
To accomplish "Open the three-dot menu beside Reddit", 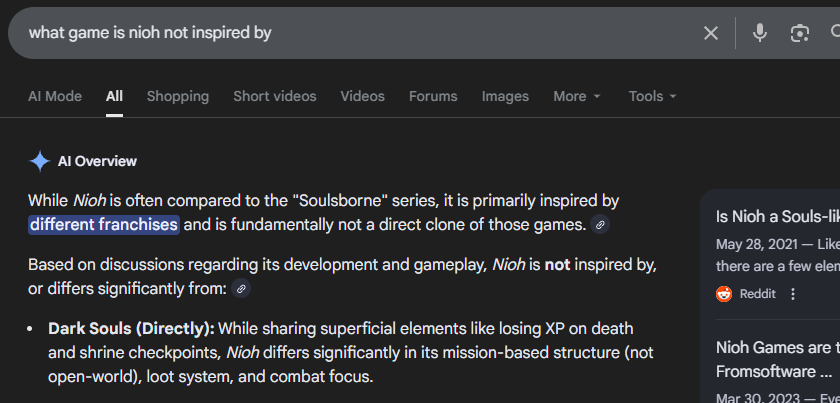I will (793, 294).
